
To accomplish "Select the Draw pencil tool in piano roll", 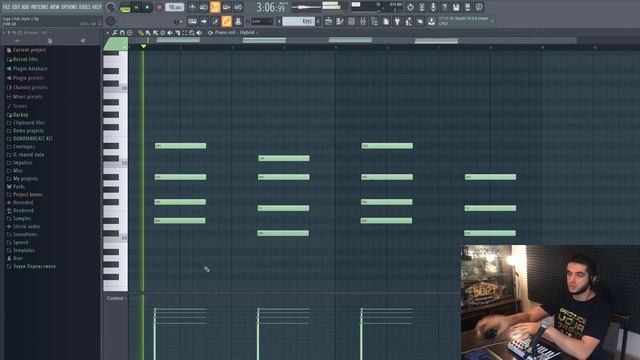I will (141, 33).
